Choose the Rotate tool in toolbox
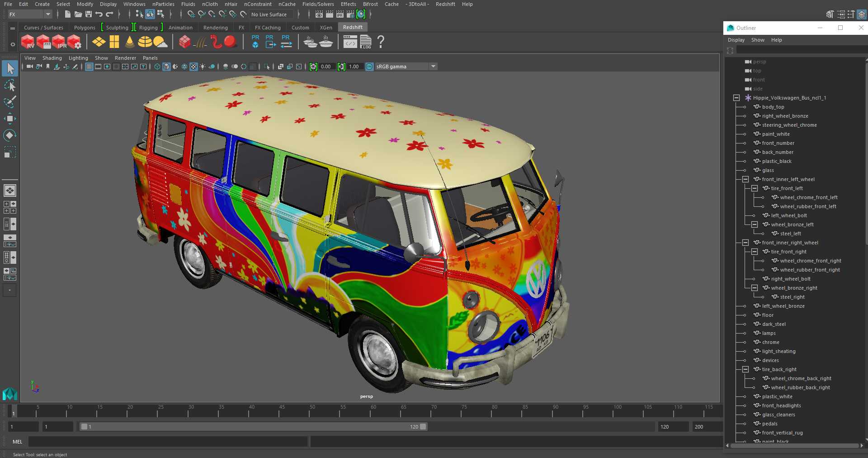Image resolution: width=868 pixels, height=458 pixels. (10, 135)
